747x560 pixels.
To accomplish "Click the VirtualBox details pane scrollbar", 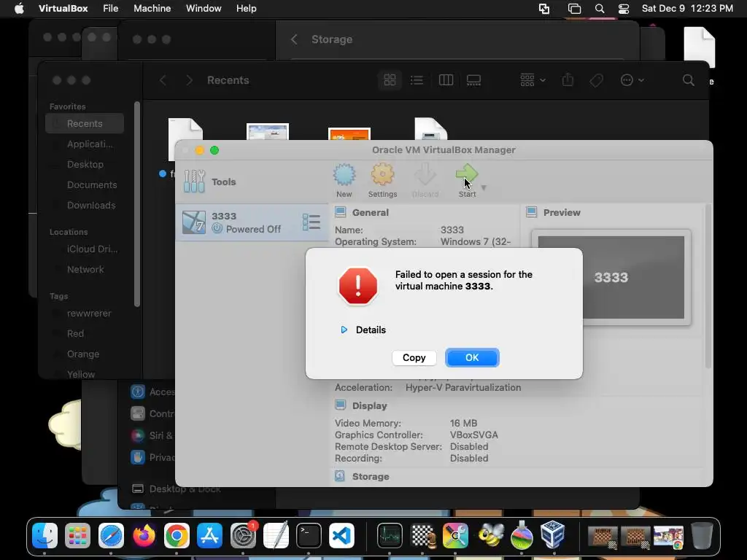I will pyautogui.click(x=708, y=286).
